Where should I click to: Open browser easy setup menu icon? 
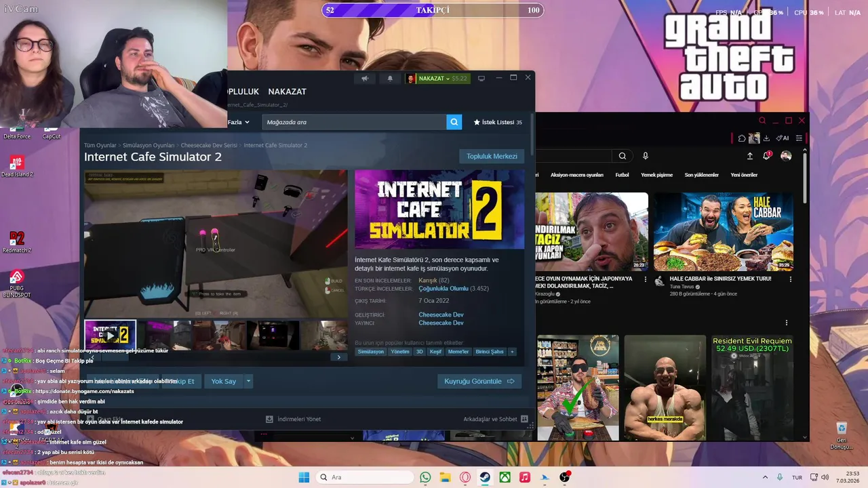[799, 138]
